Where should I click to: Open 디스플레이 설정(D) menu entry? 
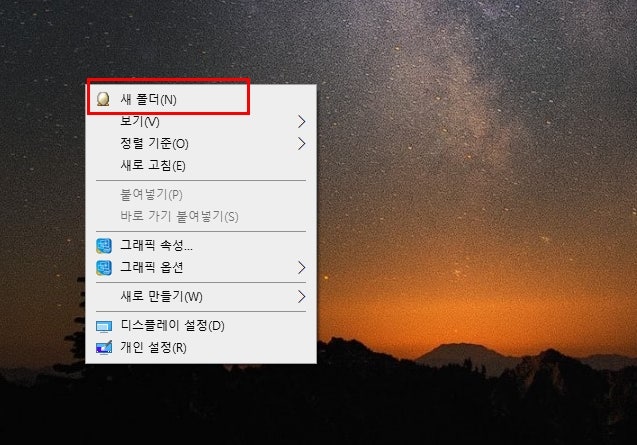[201, 326]
